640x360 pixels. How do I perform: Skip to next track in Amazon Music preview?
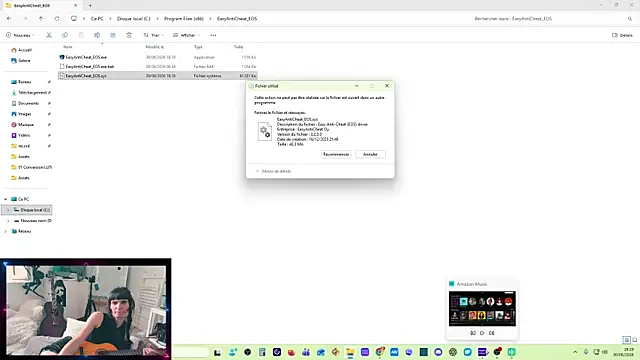(x=491, y=333)
